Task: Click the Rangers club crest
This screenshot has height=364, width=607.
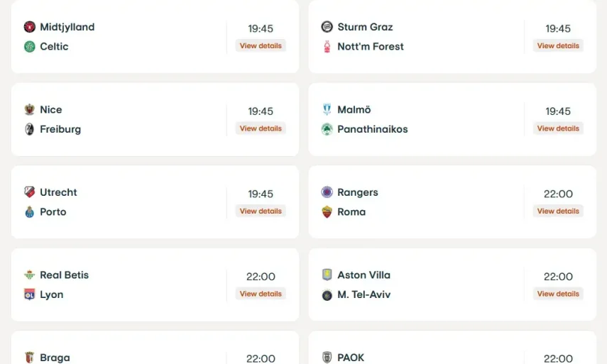Action: pyautogui.click(x=327, y=192)
